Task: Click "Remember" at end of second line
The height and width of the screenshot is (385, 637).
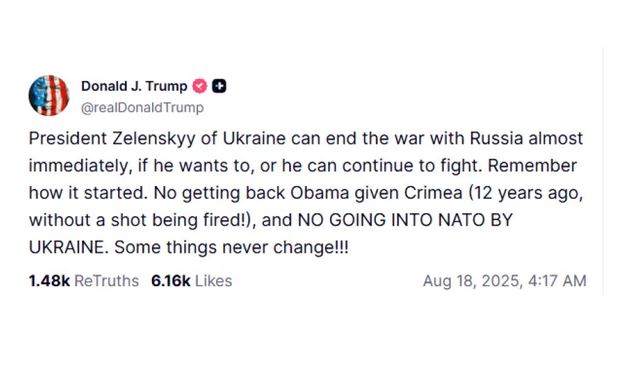Action: coord(532,166)
